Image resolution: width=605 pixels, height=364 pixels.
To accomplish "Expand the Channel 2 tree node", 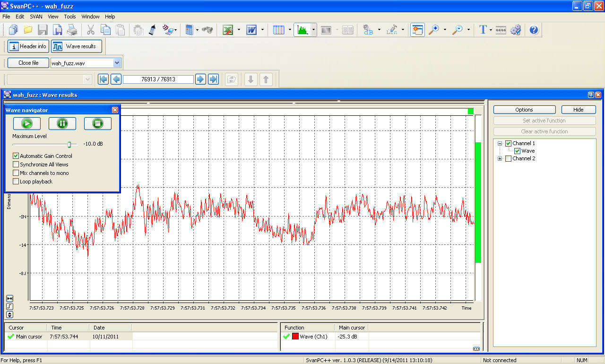I will [500, 158].
